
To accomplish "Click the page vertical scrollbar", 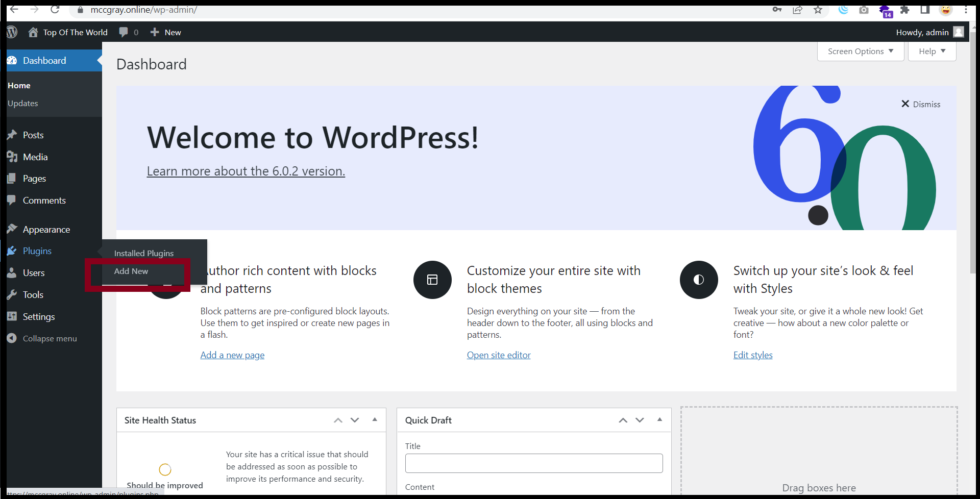I will 973,153.
